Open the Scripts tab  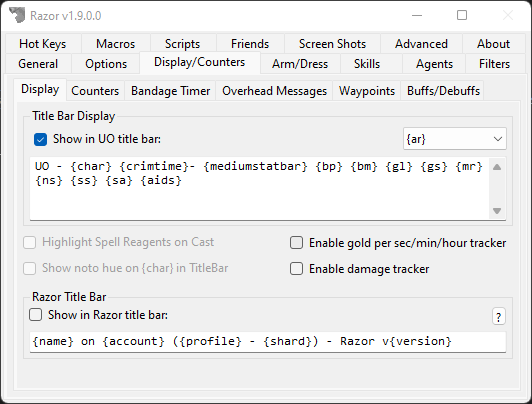(x=183, y=44)
